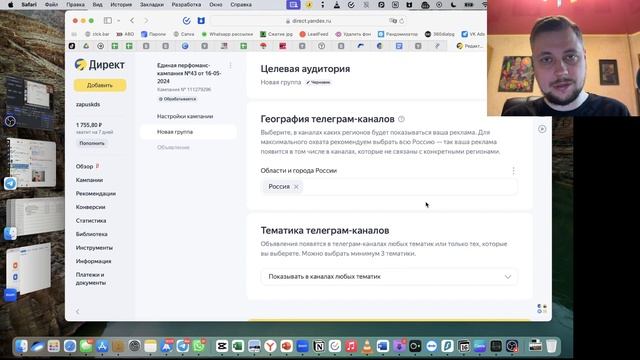Image resolution: width=640 pixels, height=360 pixels.
Task: Go back with Safari's back arrow
Action: [132, 20]
